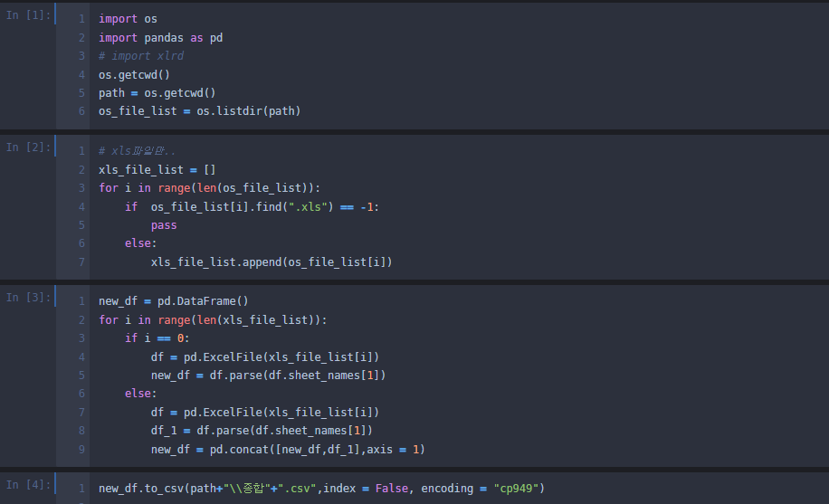Click the In [1]: cell prompt
The height and width of the screenshot is (504, 829).
(x=28, y=15)
